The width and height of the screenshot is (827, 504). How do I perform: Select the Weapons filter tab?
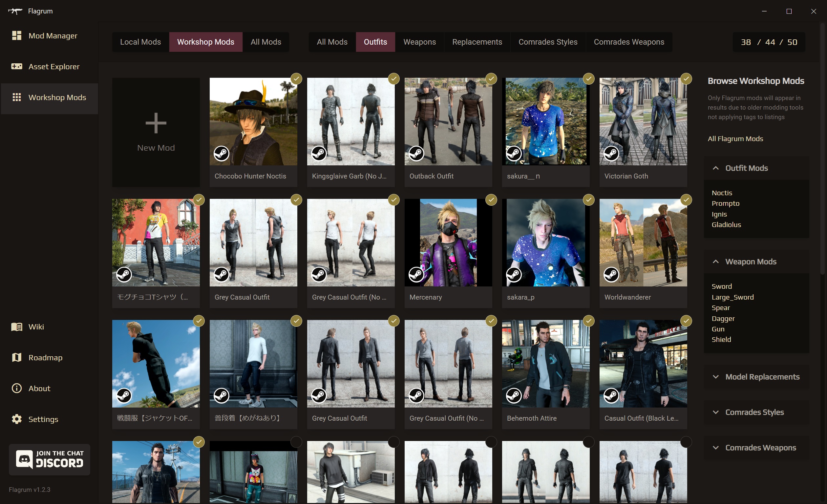tap(419, 42)
